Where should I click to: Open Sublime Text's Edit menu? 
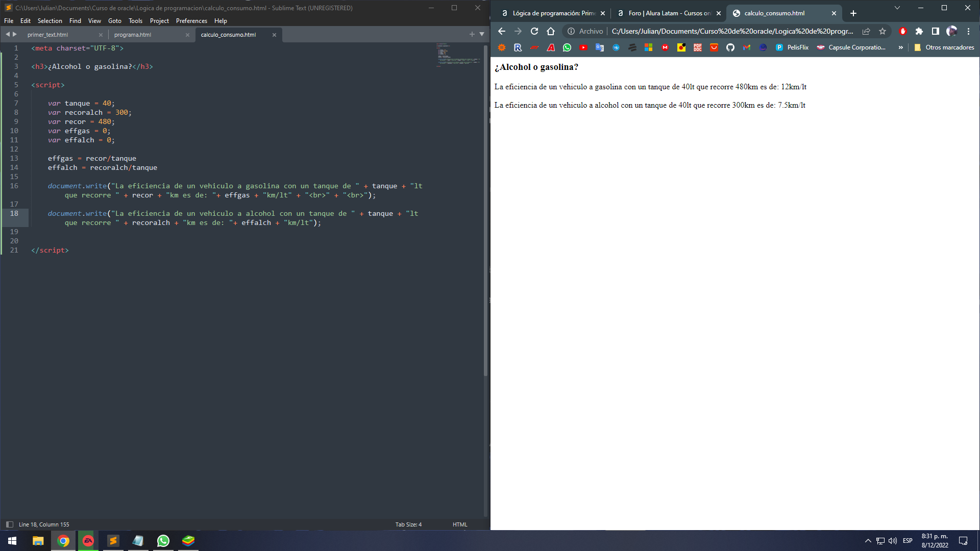[x=26, y=21]
